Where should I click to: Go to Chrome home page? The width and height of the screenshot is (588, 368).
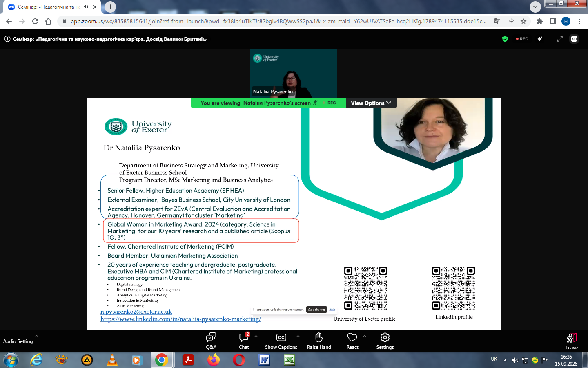[x=48, y=21]
